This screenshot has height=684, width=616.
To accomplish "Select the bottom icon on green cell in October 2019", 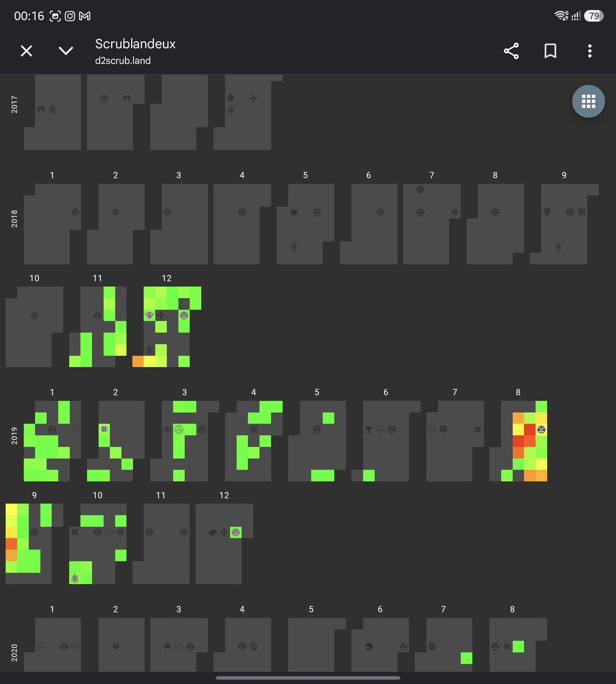I will (x=75, y=578).
